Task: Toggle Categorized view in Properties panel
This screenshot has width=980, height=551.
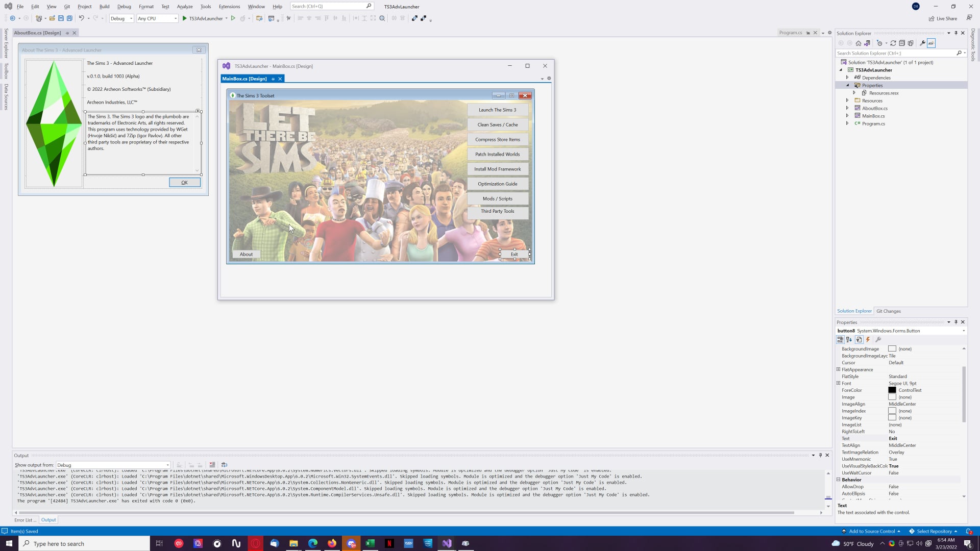Action: tap(840, 339)
